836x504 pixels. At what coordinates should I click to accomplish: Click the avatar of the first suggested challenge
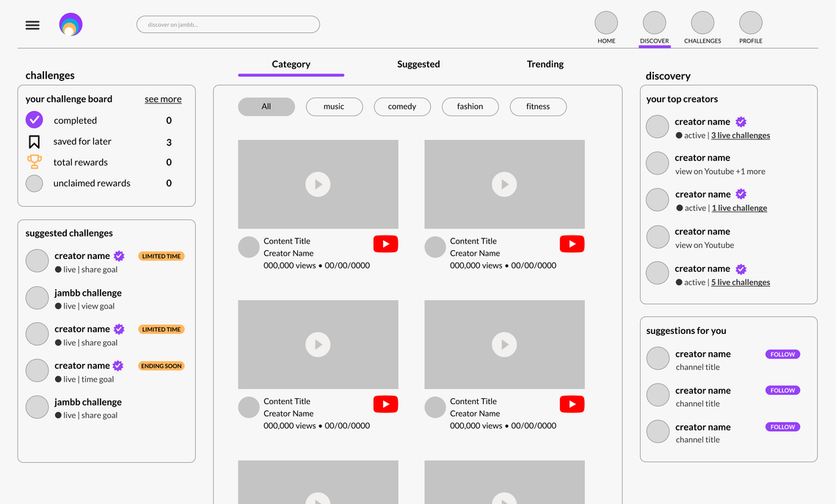(37, 260)
